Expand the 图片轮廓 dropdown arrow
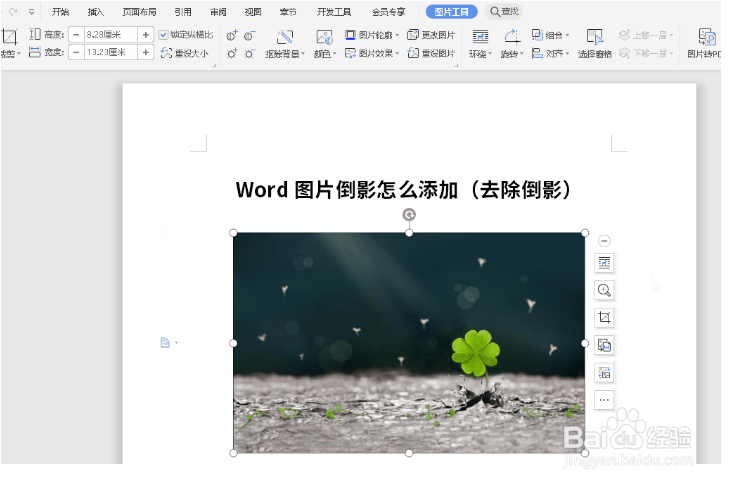The image size is (734, 486). tap(397, 35)
